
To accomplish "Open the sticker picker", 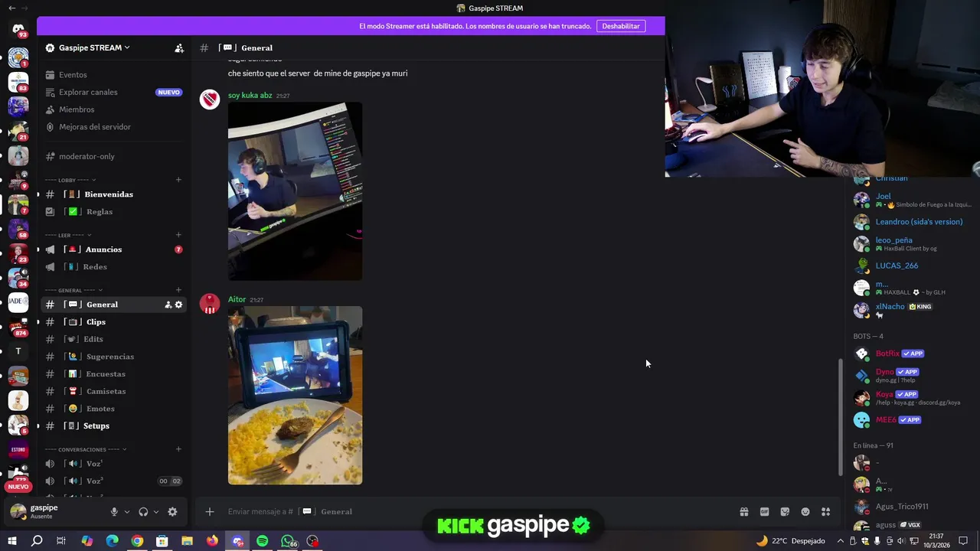I will point(785,512).
